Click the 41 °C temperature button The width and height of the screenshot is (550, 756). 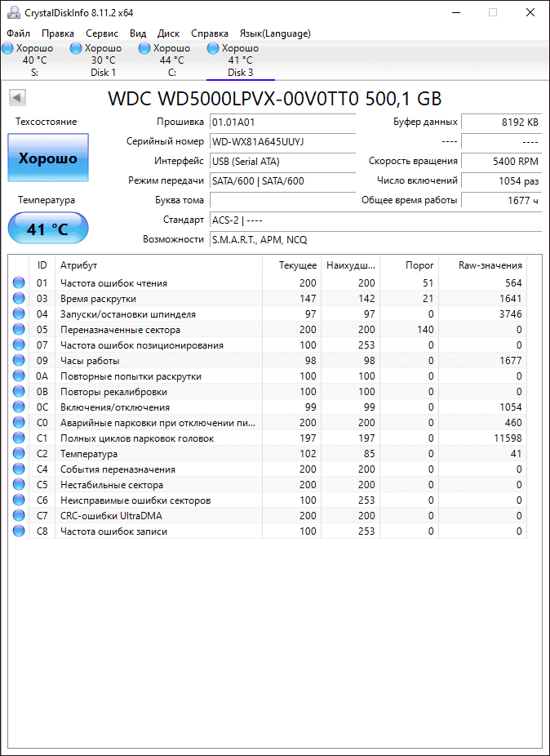tap(48, 228)
